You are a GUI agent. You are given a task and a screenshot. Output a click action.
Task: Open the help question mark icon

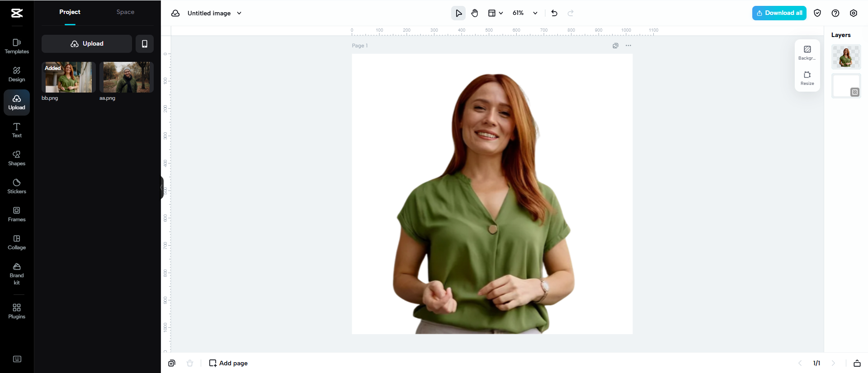pyautogui.click(x=835, y=13)
